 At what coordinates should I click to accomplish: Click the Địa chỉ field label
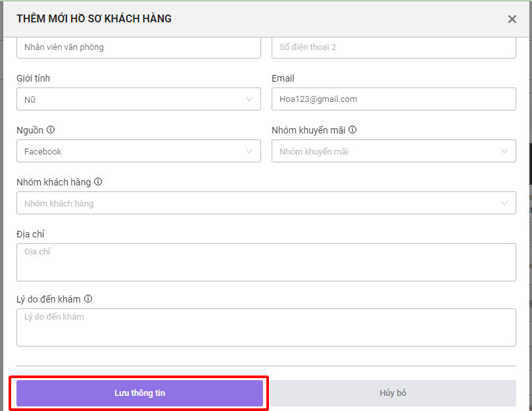(x=30, y=234)
